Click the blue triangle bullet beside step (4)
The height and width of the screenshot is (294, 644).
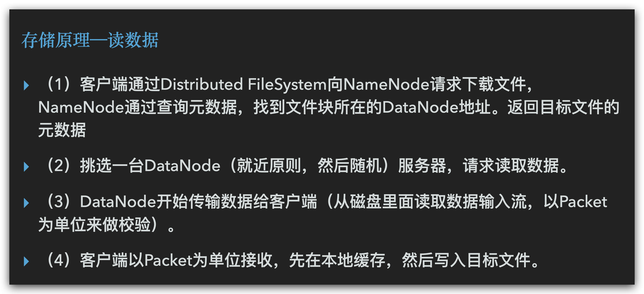pyautogui.click(x=26, y=261)
